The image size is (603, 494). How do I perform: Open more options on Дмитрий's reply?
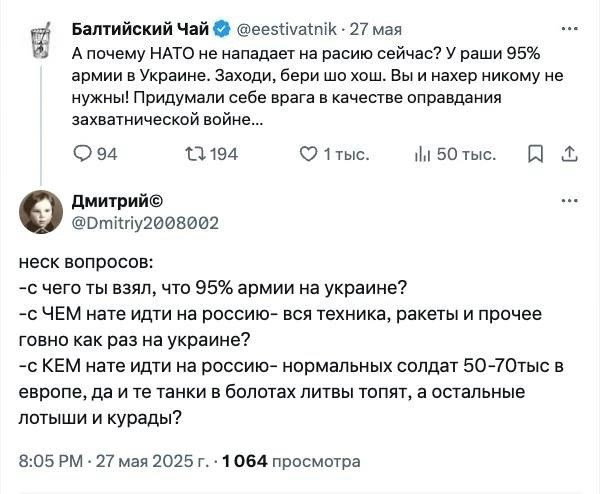[x=570, y=200]
